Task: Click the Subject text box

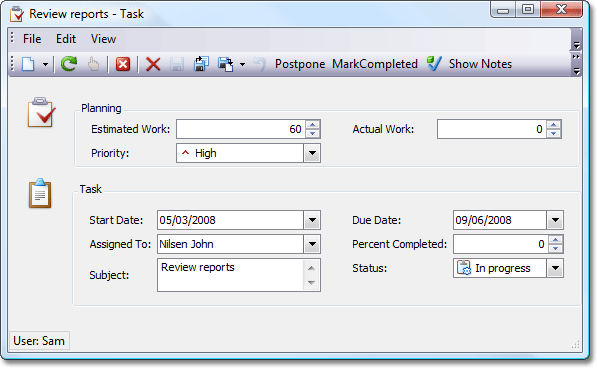Action: [231, 275]
